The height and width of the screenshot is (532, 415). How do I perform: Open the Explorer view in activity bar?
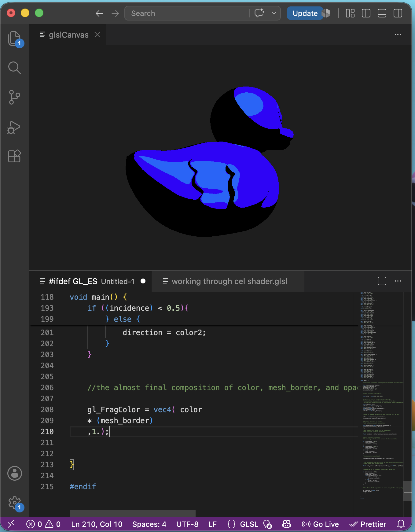click(15, 39)
